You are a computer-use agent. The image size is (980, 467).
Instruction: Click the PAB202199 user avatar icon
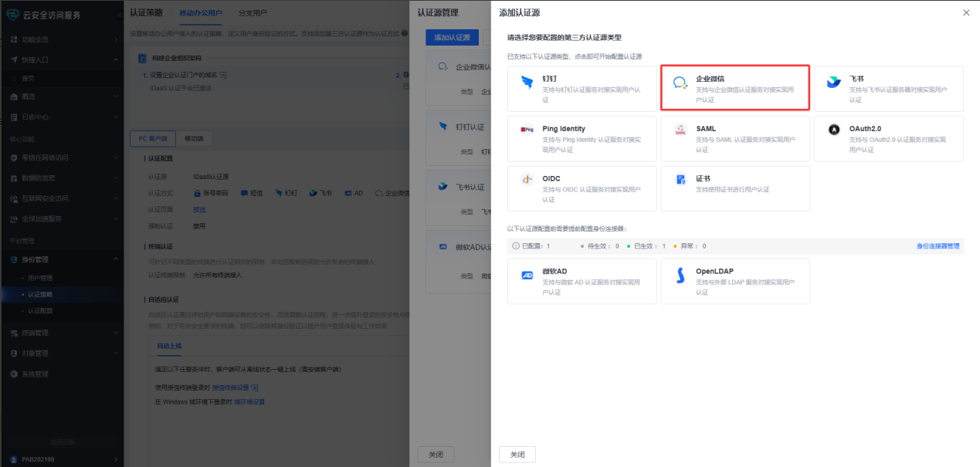tap(13, 459)
